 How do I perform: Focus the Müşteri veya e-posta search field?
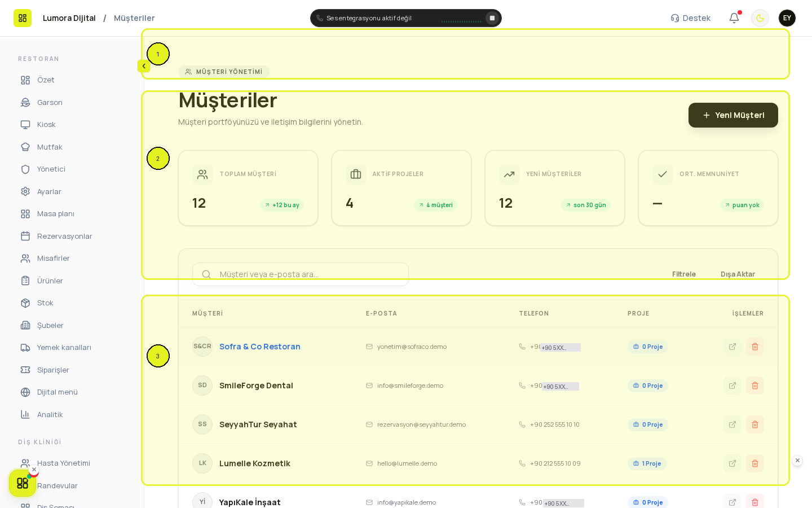(301, 274)
